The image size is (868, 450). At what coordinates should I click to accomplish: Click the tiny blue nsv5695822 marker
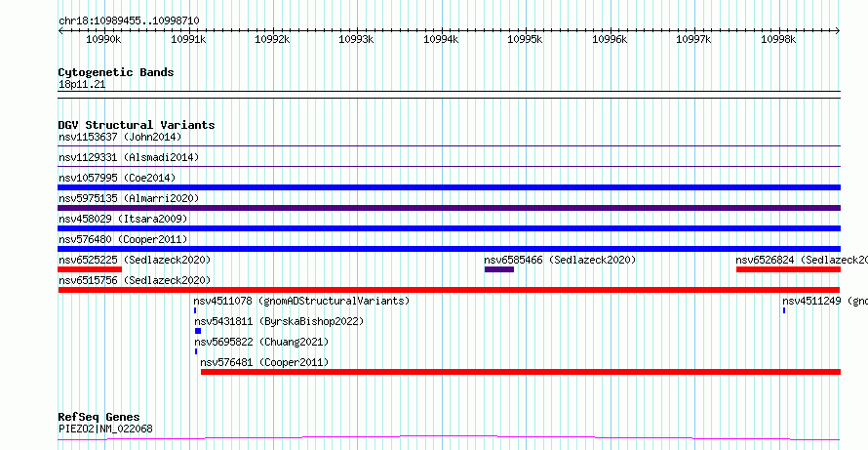coord(196,351)
